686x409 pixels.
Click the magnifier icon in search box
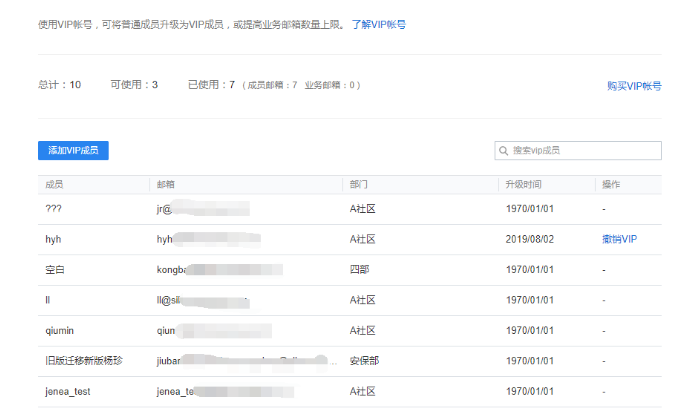pyautogui.click(x=504, y=151)
